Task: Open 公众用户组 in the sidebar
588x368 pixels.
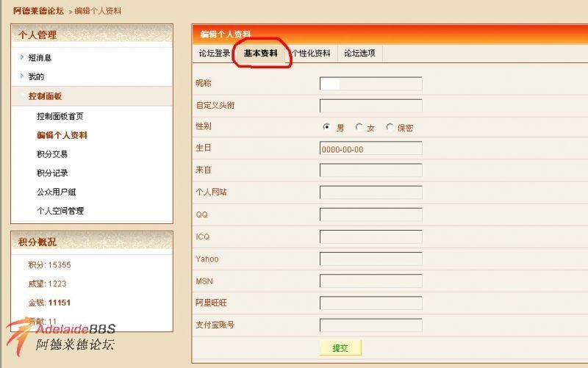Action: tap(56, 192)
